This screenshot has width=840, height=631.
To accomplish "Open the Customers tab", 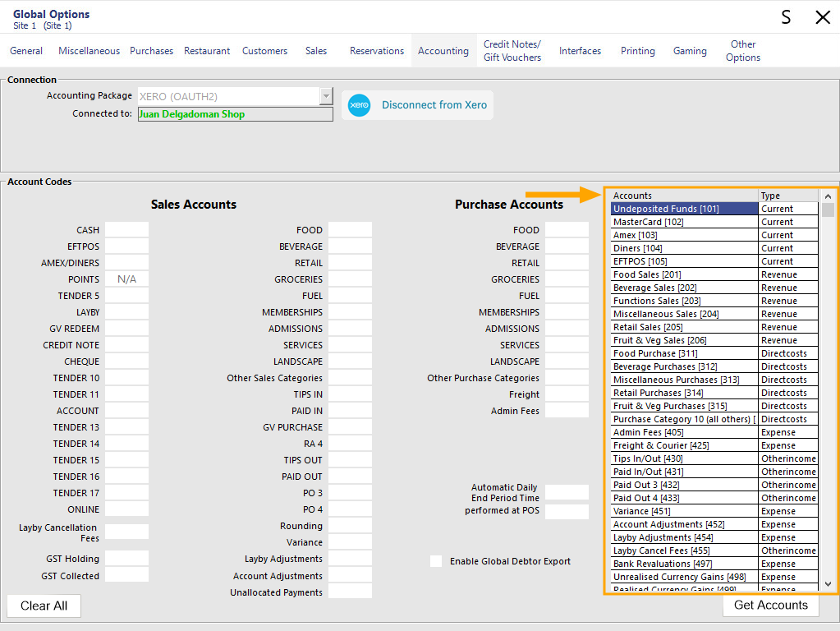I will pos(264,51).
